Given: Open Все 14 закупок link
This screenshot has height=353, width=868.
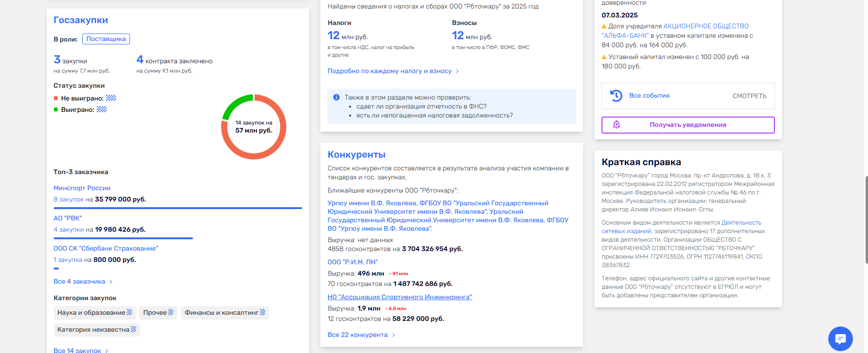Looking at the screenshot, I should [x=77, y=351].
